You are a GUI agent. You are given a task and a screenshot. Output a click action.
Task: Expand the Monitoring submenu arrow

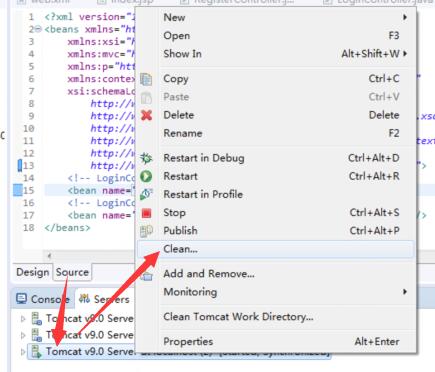[405, 292]
